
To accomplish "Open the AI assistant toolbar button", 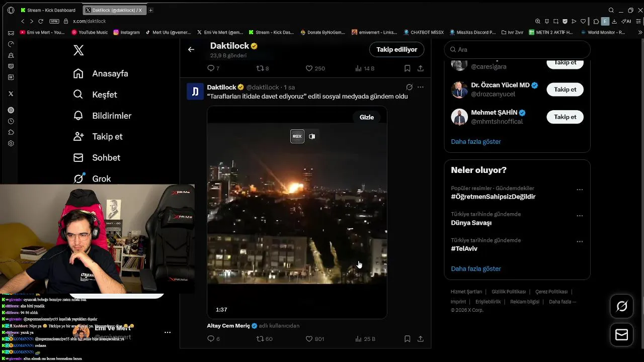I will 626,21.
